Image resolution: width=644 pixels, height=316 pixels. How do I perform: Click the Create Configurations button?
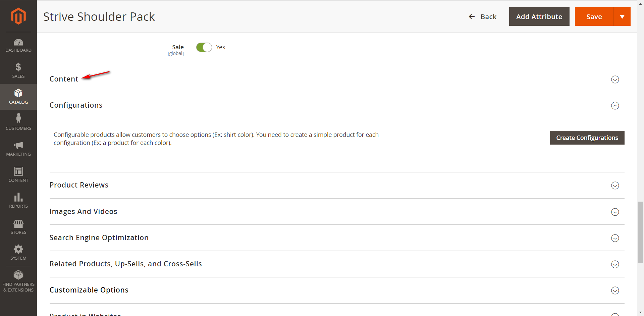click(587, 138)
